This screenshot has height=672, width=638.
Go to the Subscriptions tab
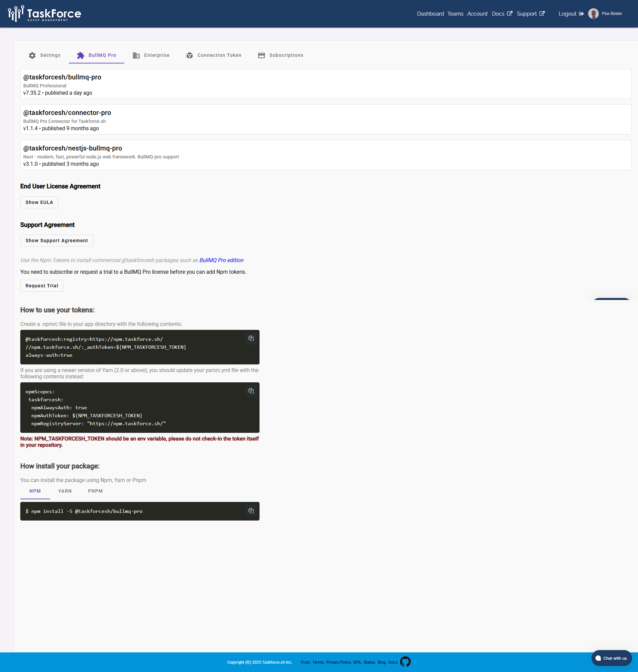pos(280,55)
